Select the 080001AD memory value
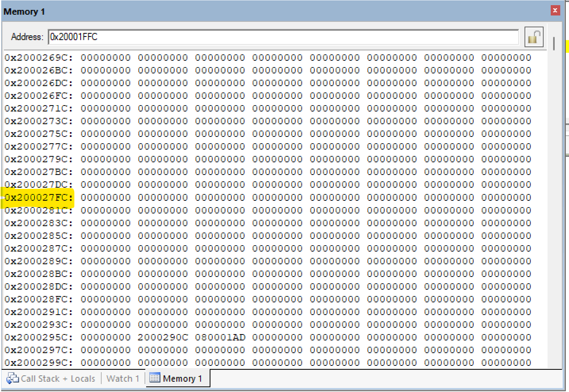The image size is (569, 392). (220, 337)
